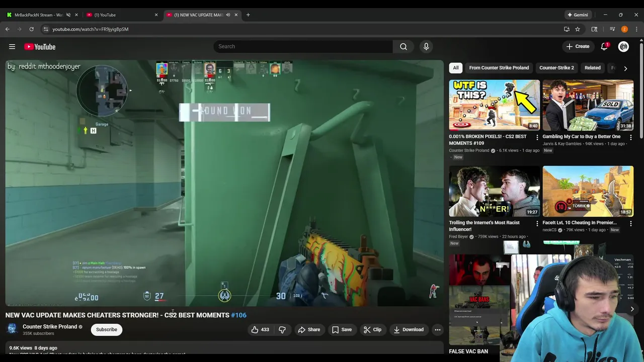
Task: Click Counter Strike Proland channel name link
Action: click(50, 327)
